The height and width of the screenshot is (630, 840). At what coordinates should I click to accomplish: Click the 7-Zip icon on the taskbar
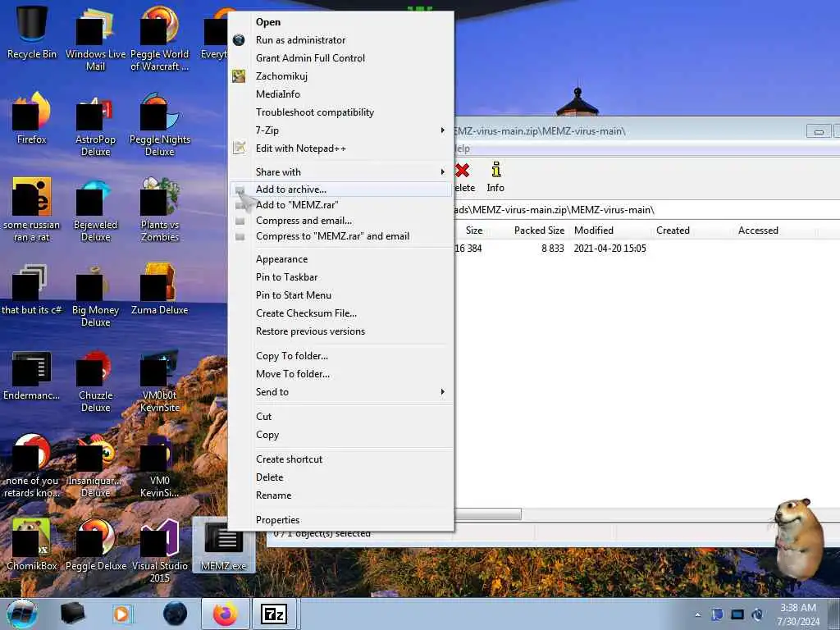[273, 614]
